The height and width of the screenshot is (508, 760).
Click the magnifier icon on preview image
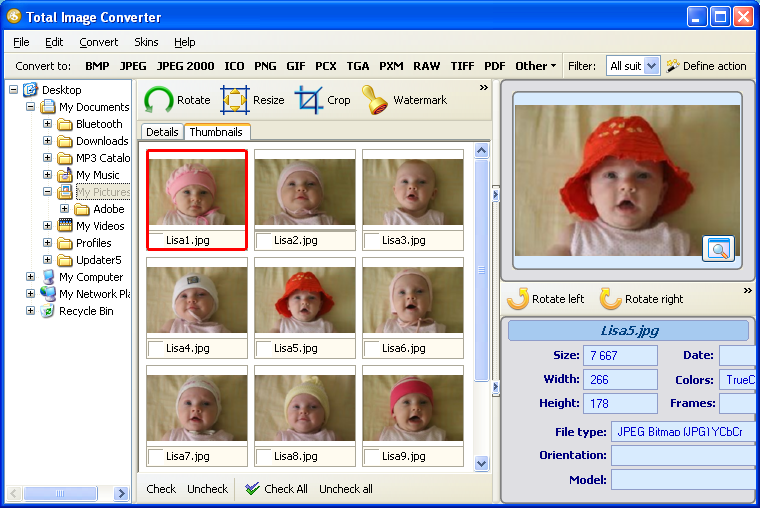click(x=717, y=249)
